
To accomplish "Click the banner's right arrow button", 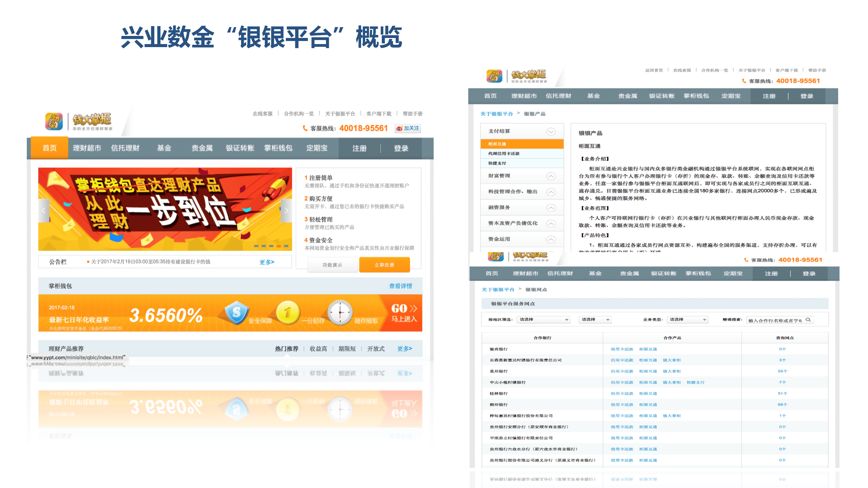I will [286, 210].
